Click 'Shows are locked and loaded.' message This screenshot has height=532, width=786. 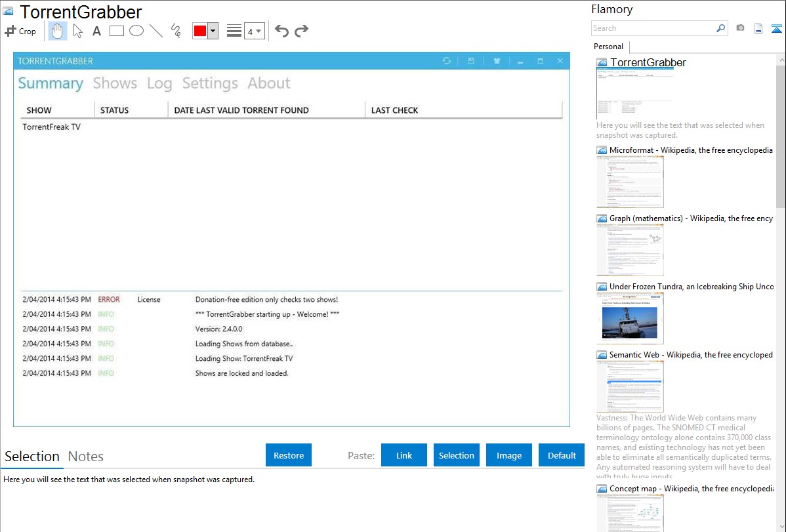coord(241,373)
